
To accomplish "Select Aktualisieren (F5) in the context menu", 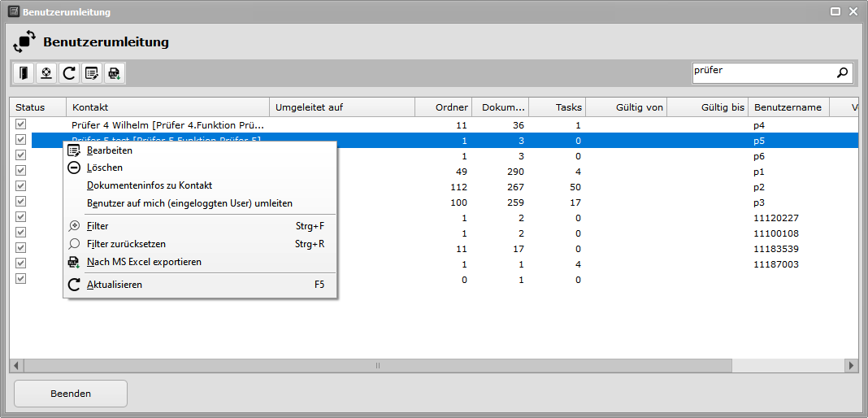I will pyautogui.click(x=201, y=285).
